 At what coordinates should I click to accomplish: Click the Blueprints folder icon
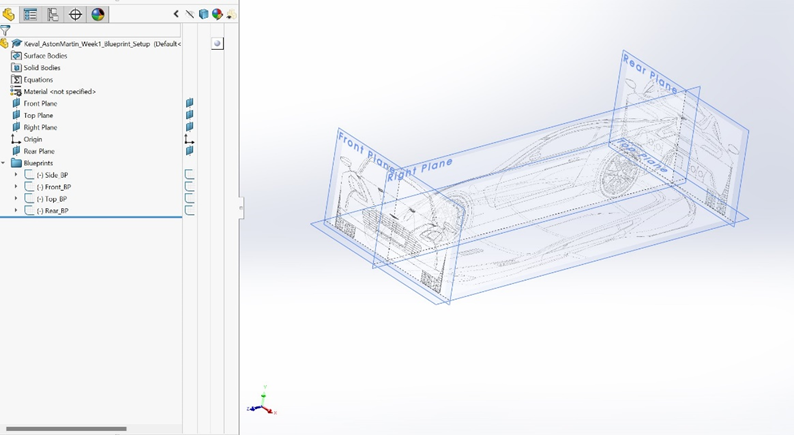[16, 163]
